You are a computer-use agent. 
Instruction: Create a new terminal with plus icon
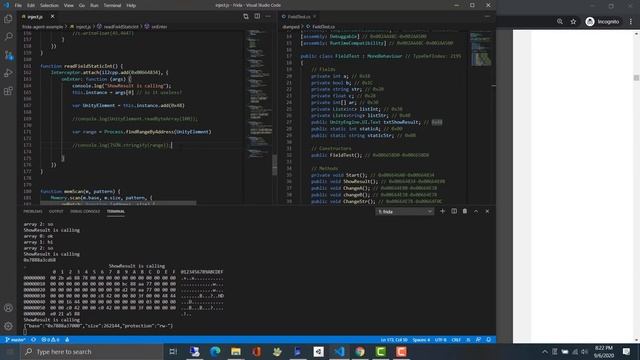pos(442,211)
